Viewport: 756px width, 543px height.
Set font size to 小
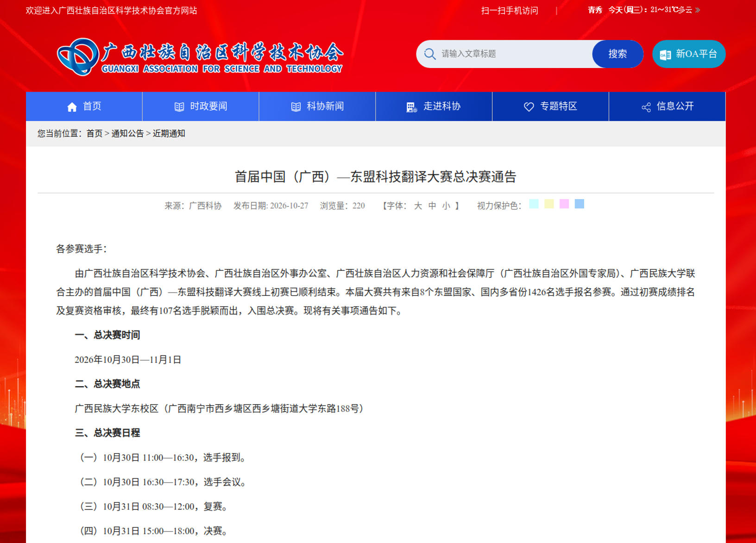(x=446, y=206)
